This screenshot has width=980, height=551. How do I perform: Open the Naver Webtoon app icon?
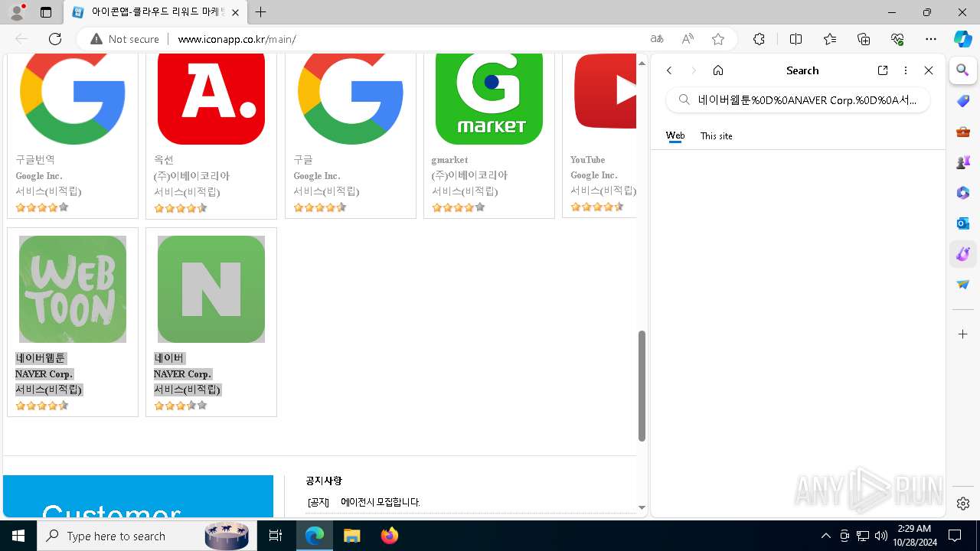pos(73,289)
